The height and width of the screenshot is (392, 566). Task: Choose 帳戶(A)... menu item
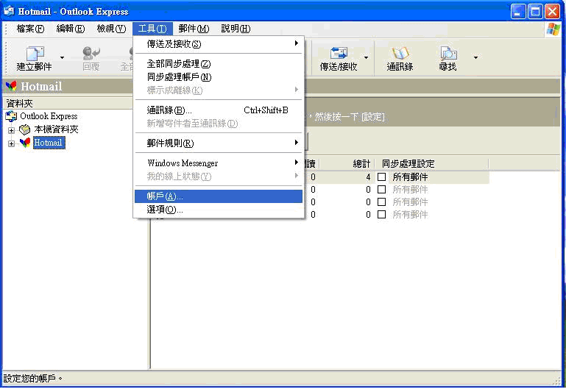coord(219,196)
